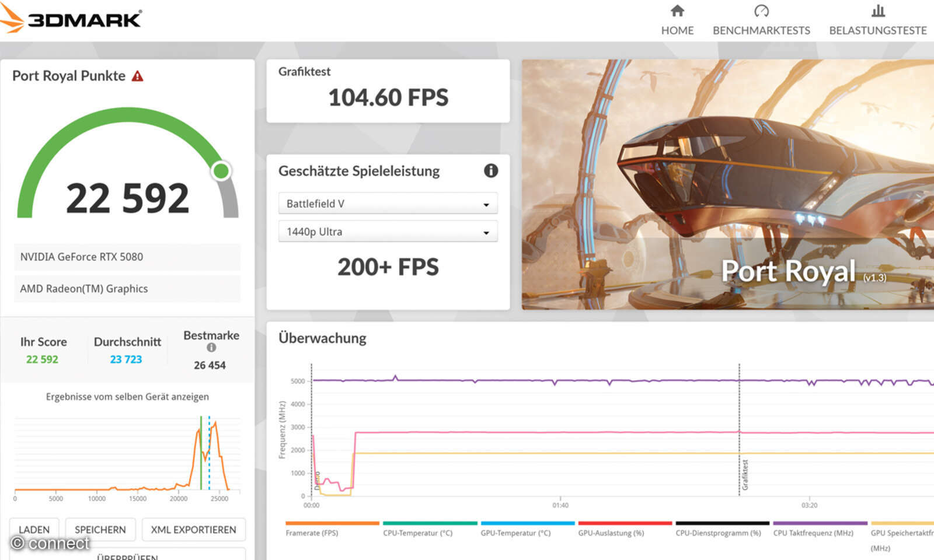
Task: Click the warning triangle beside Port Royal Punkte
Action: click(137, 75)
